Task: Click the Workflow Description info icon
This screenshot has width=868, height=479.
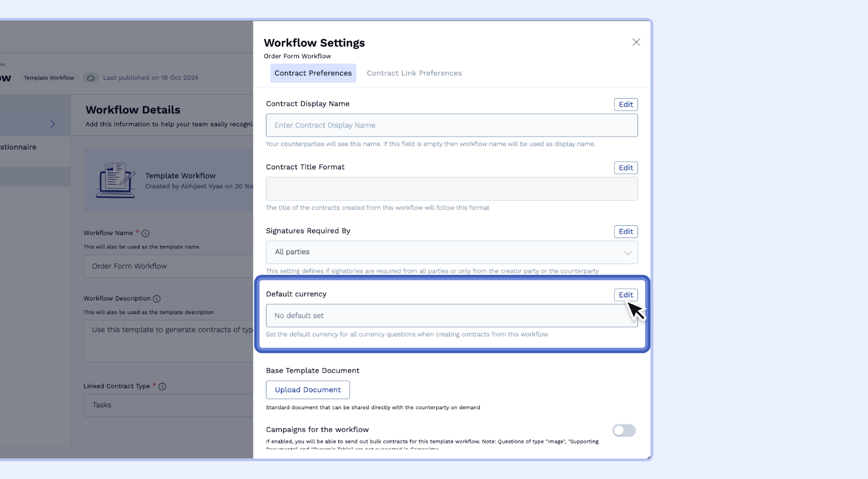Action: [x=157, y=299]
